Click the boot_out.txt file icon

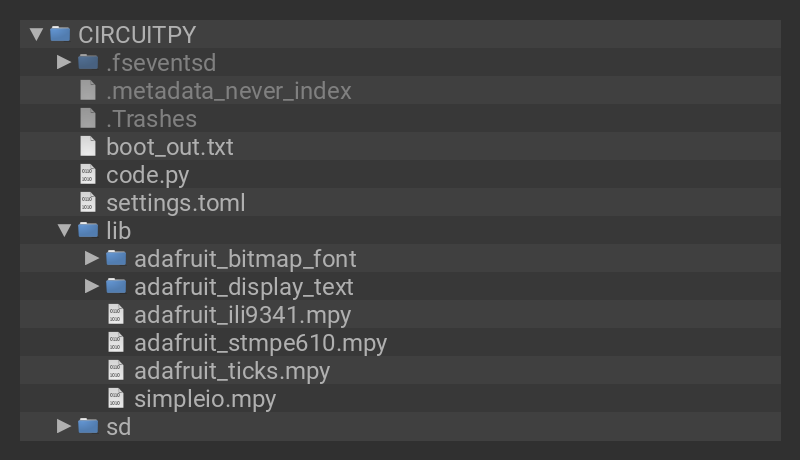coord(88,146)
